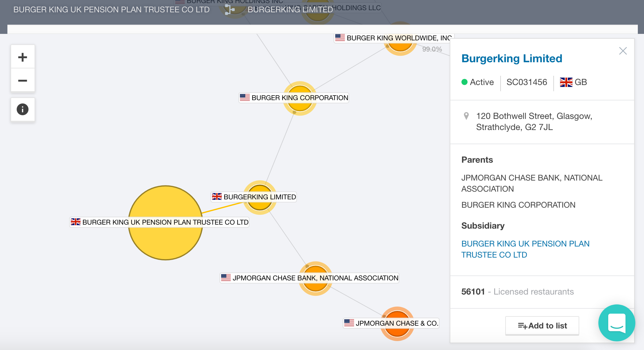Click US flag on JPMorgan Chase & Co. label
The width and height of the screenshot is (644, 350).
coord(349,323)
